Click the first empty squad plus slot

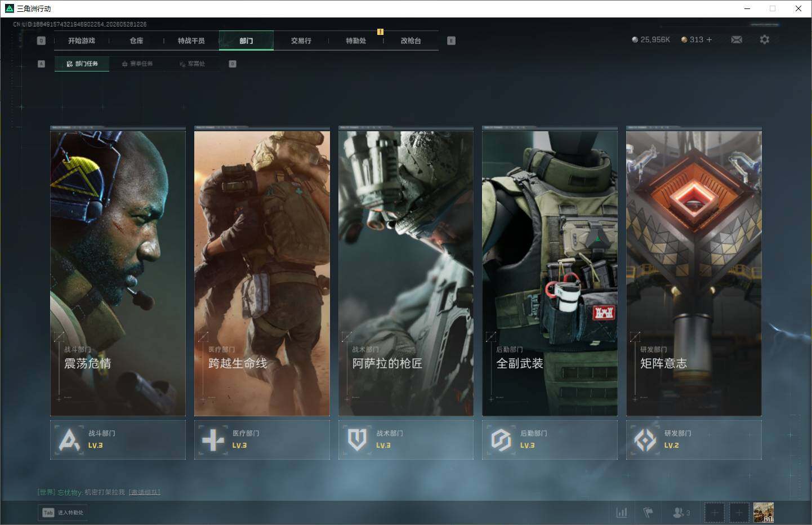(714, 513)
